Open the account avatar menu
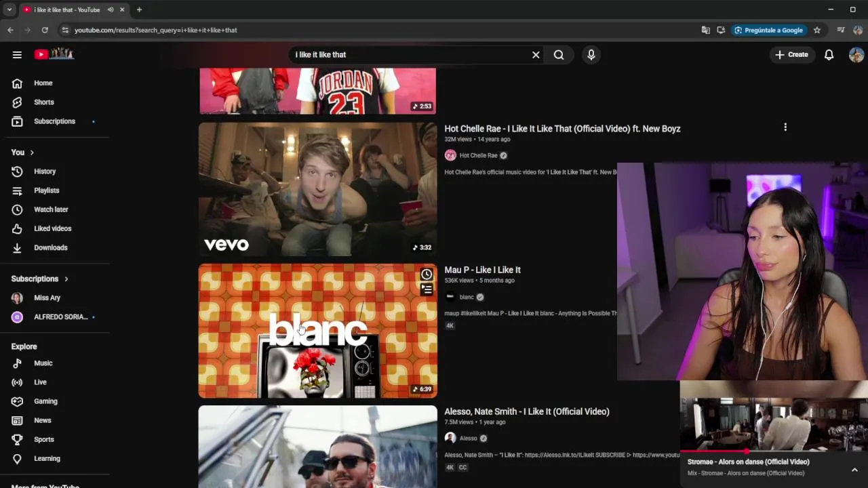This screenshot has height=488, width=868. pyautogui.click(x=856, y=55)
